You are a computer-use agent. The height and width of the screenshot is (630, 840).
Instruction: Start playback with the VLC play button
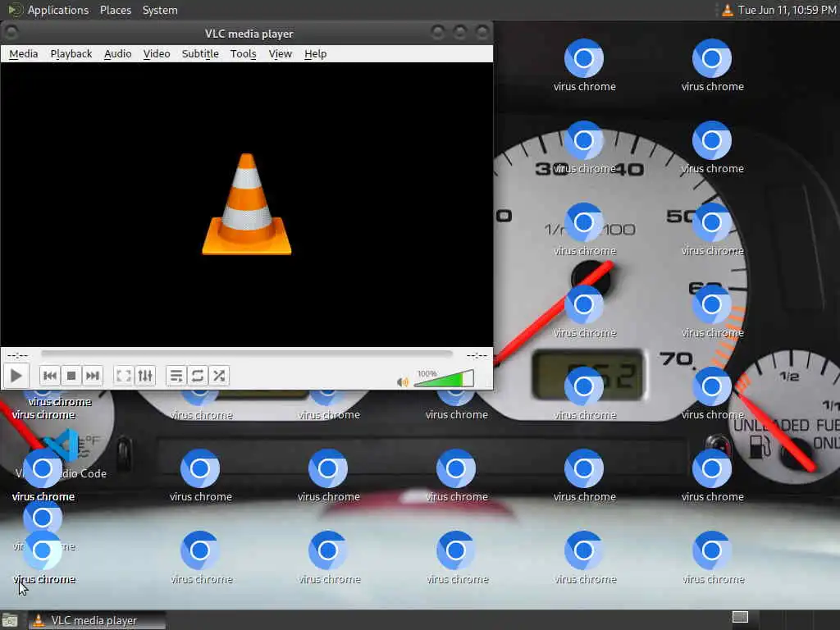16,376
